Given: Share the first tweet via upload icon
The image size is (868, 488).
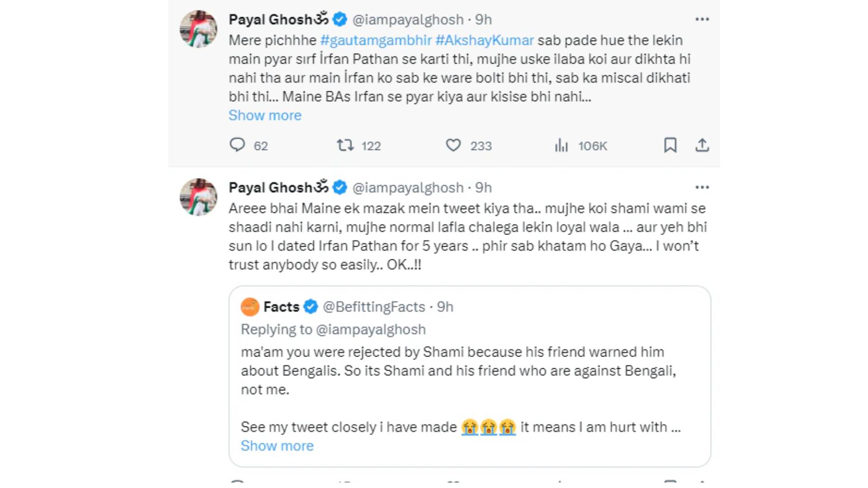Looking at the screenshot, I should 702,145.
